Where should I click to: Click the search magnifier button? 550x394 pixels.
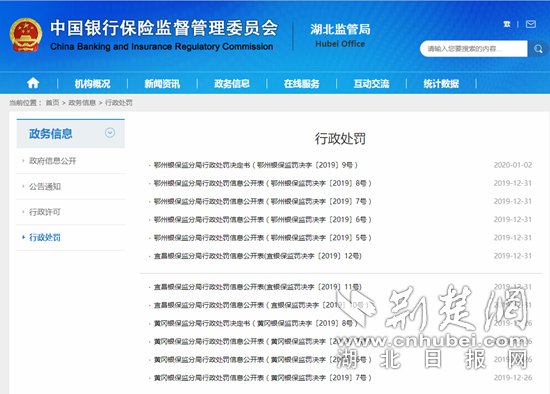[x=538, y=49]
